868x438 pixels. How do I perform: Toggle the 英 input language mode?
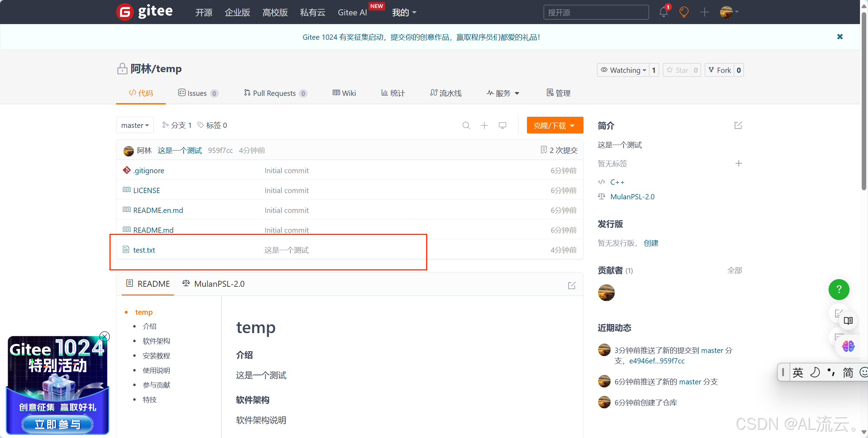click(x=798, y=372)
